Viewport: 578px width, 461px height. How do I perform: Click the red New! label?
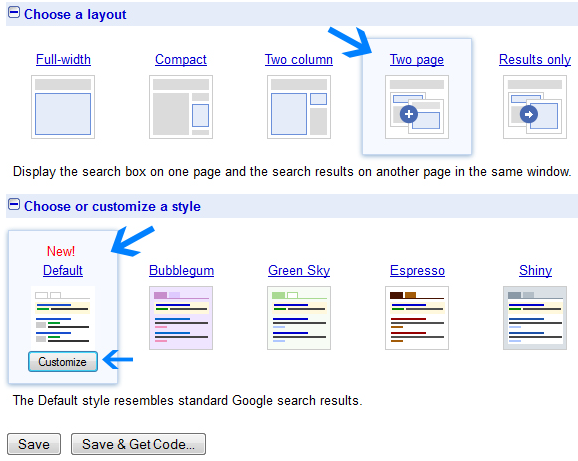tap(61, 251)
